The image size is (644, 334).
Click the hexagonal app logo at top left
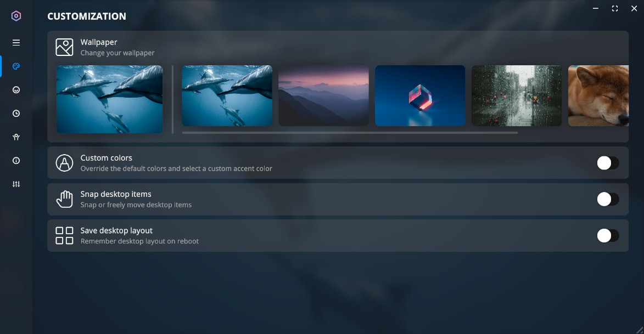[x=16, y=16]
